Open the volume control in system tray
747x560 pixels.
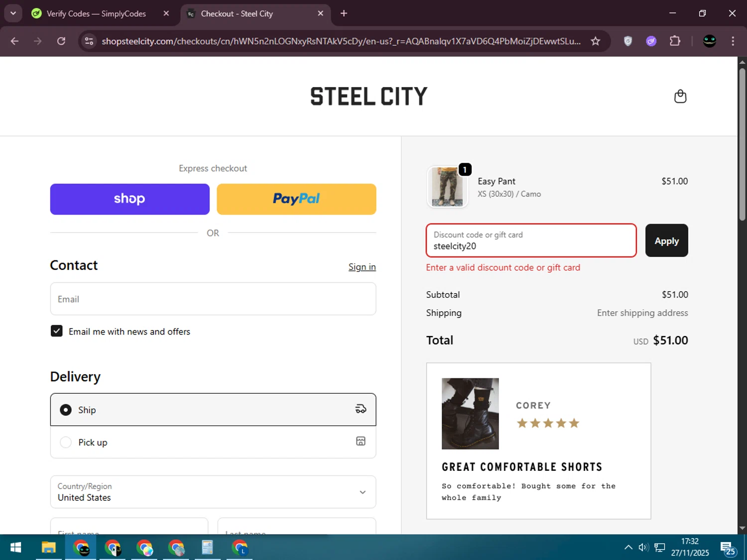click(x=644, y=548)
